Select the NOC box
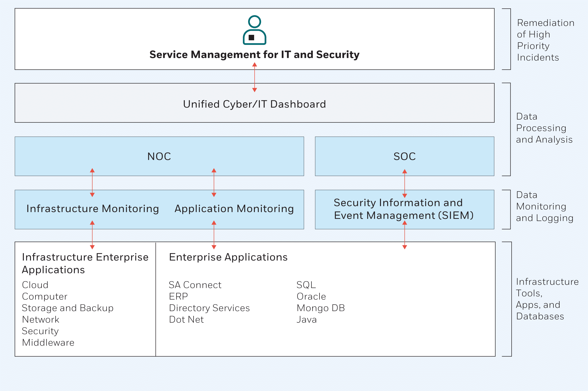Screen dimensions: 588x391 pyautogui.click(x=159, y=156)
